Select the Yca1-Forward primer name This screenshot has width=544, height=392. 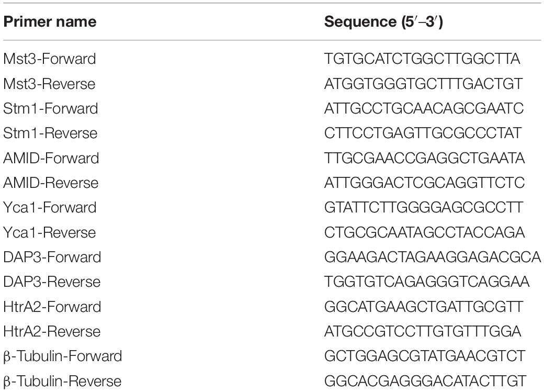(x=50, y=207)
